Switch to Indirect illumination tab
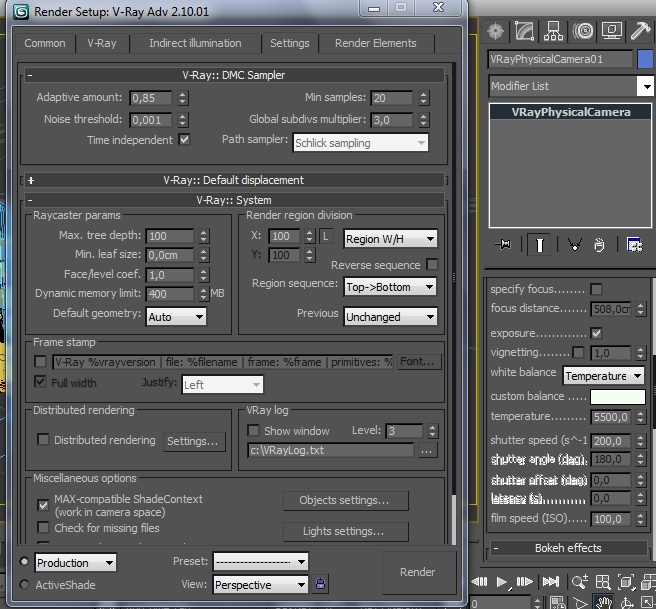Screen dimensions: 656x609 click(x=195, y=43)
